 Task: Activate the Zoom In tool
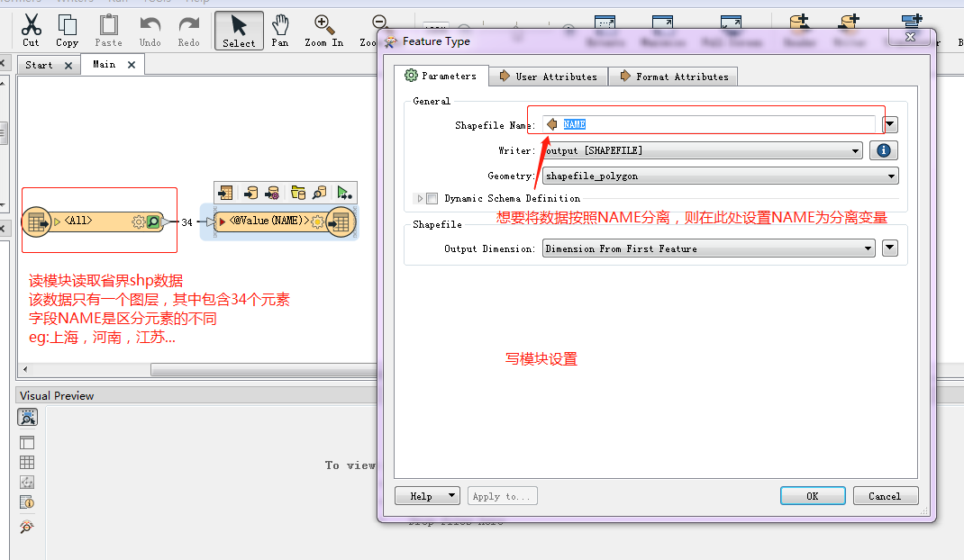pyautogui.click(x=323, y=30)
